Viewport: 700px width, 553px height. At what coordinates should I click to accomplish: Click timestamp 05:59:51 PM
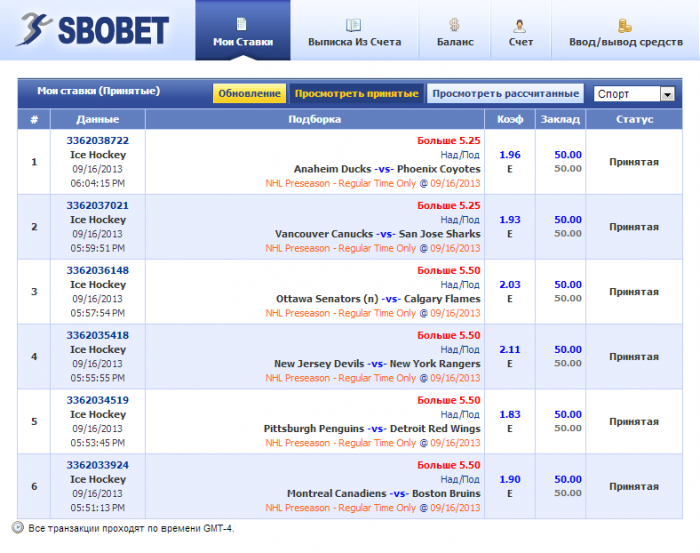point(98,248)
